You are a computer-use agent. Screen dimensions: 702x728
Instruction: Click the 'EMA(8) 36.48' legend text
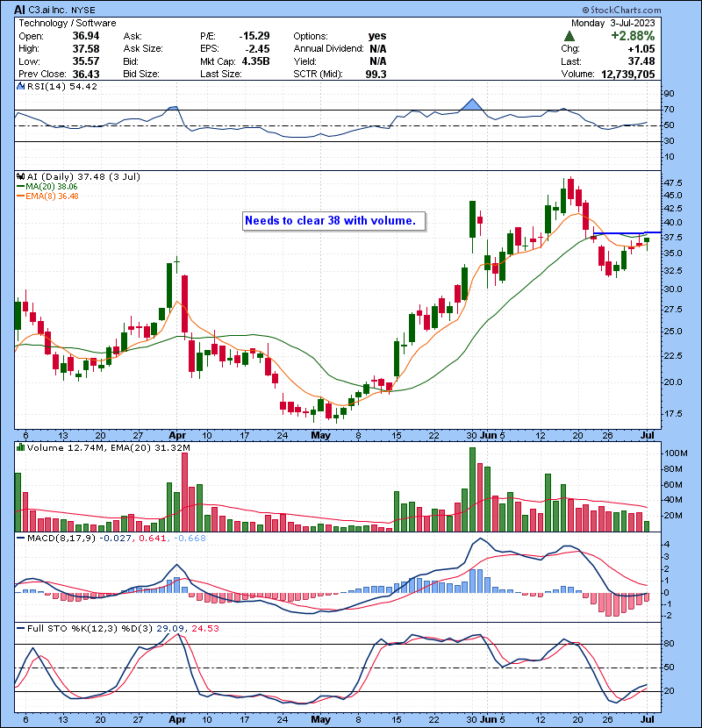(x=52, y=196)
